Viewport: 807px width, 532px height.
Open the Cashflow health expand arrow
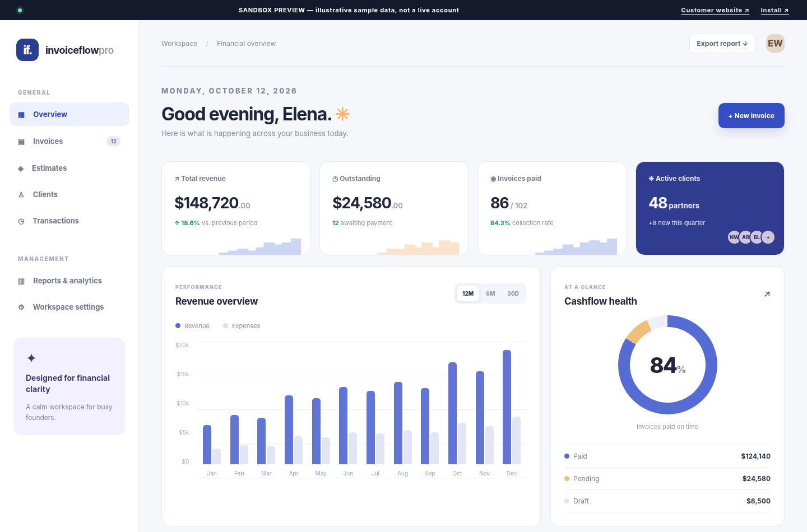pyautogui.click(x=767, y=294)
